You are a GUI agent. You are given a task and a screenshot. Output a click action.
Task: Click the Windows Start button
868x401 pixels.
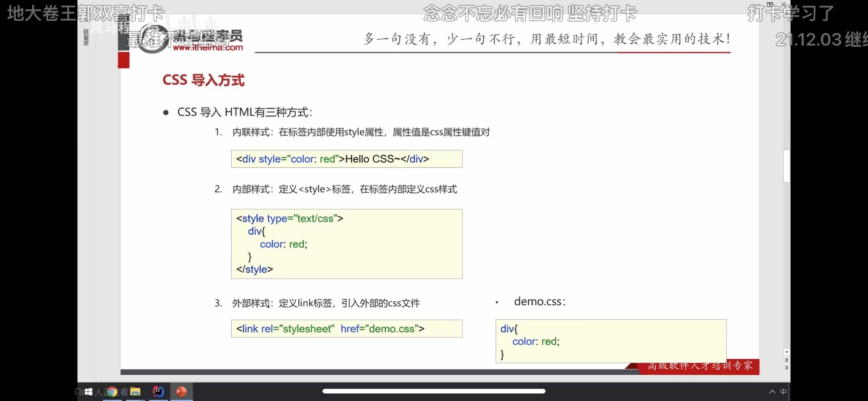click(x=88, y=392)
